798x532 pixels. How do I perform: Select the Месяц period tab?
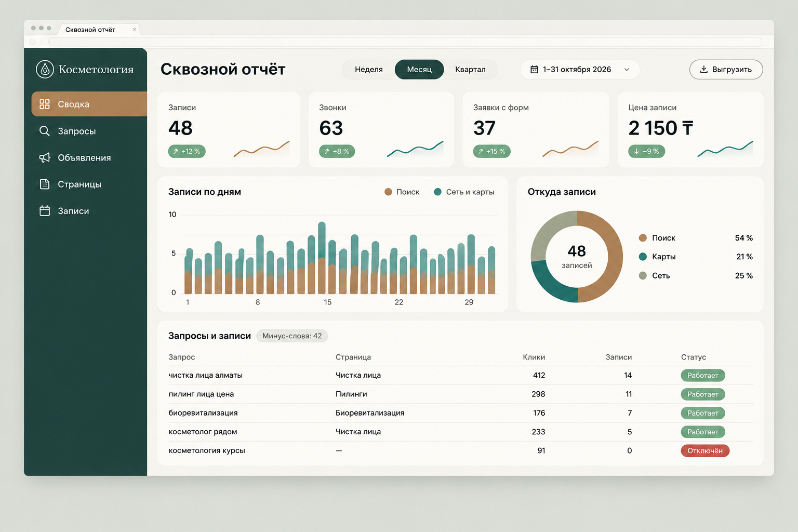pyautogui.click(x=419, y=69)
